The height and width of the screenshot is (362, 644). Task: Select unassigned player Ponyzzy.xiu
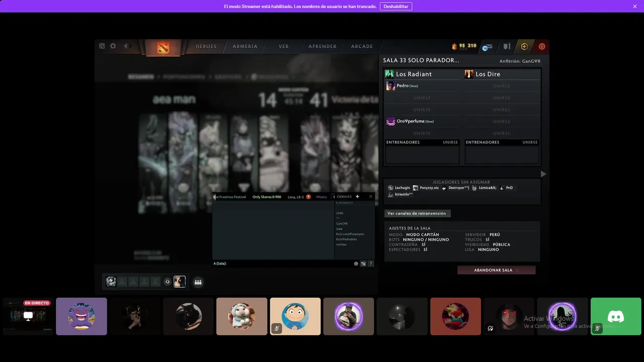point(426,188)
